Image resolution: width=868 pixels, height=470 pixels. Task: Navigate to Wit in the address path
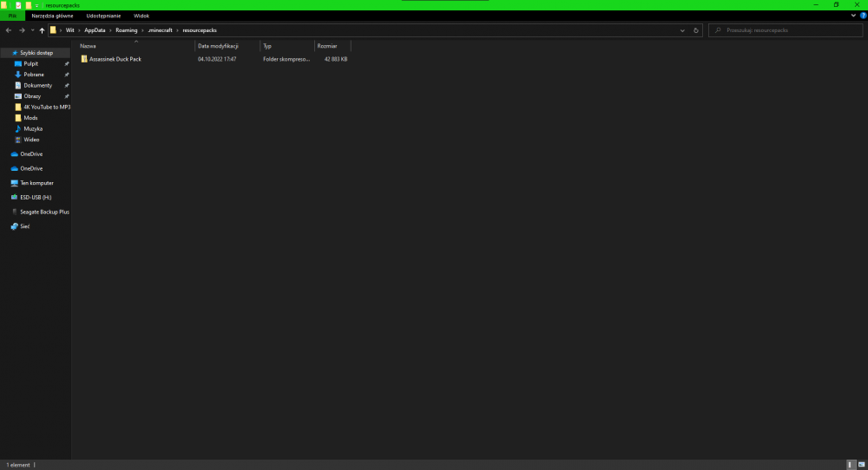(x=69, y=30)
